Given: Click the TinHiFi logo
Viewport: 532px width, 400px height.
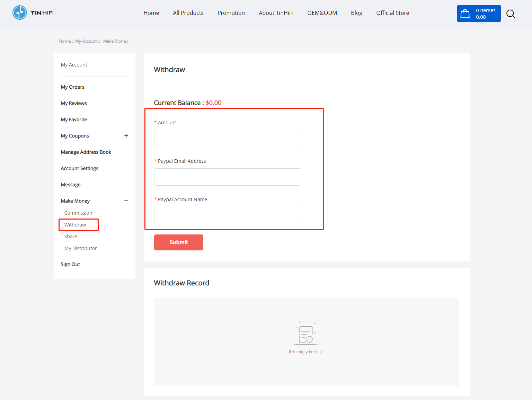Looking at the screenshot, I should (x=33, y=13).
